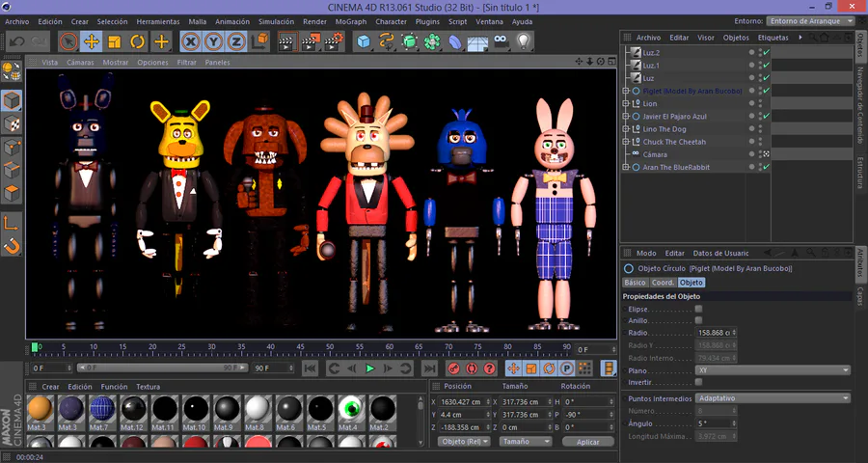868x463 pixels.
Task: Open the Archivo menu
Action: tap(17, 21)
